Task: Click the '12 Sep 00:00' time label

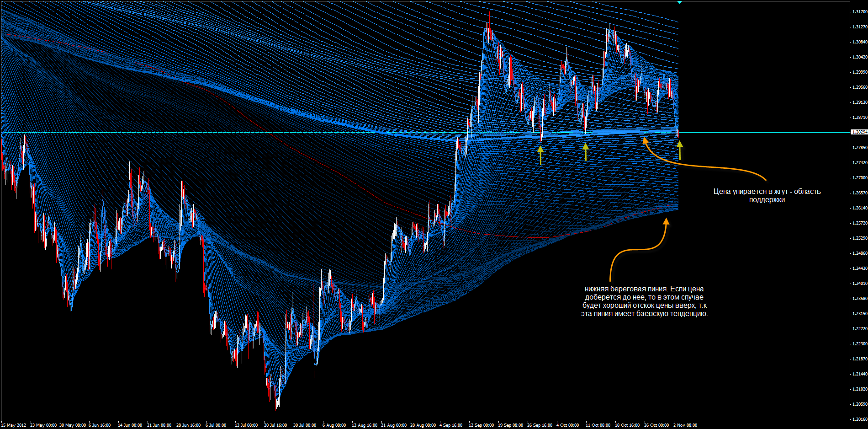Action: 482,425
